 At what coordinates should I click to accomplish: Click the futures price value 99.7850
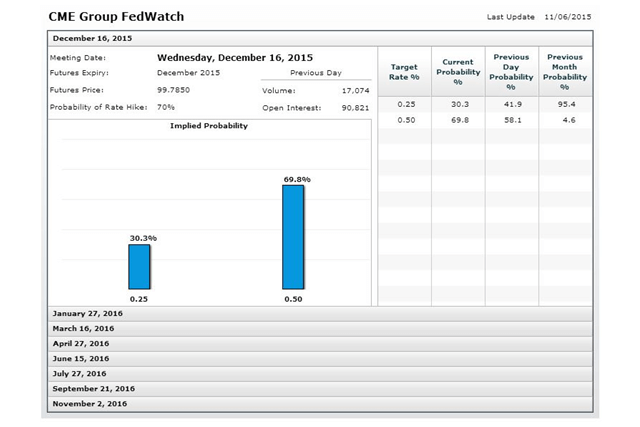click(x=173, y=90)
